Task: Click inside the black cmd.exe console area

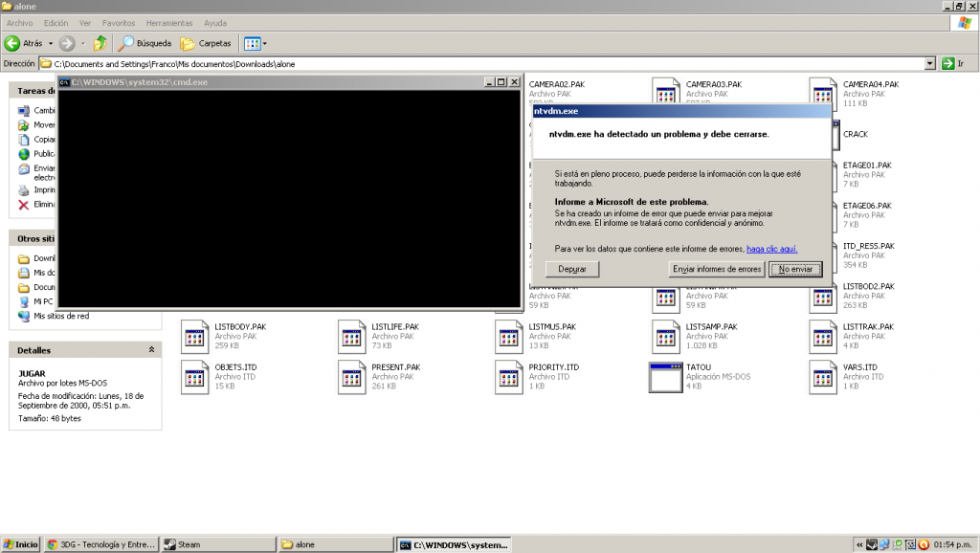Action: [289, 199]
